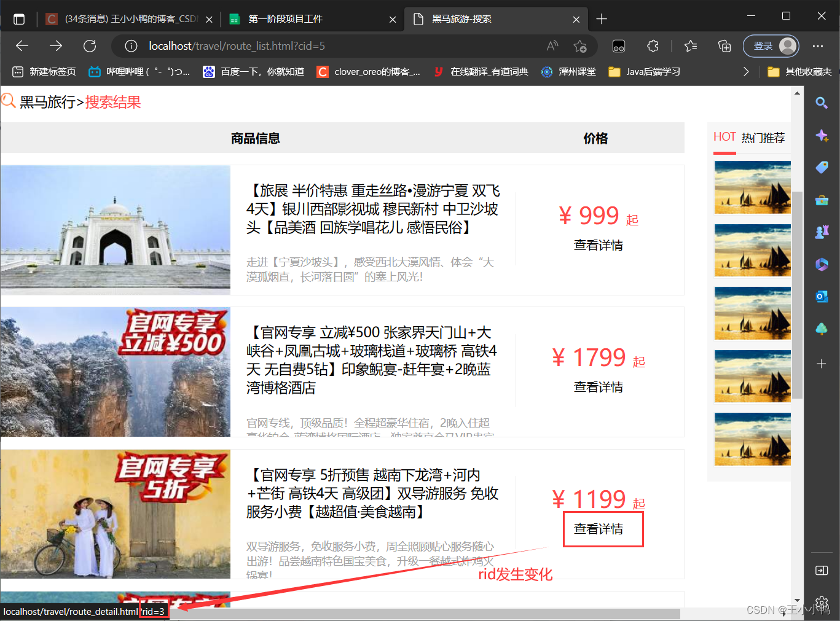
Task: Click the 越南 route image
Action: tap(116, 514)
